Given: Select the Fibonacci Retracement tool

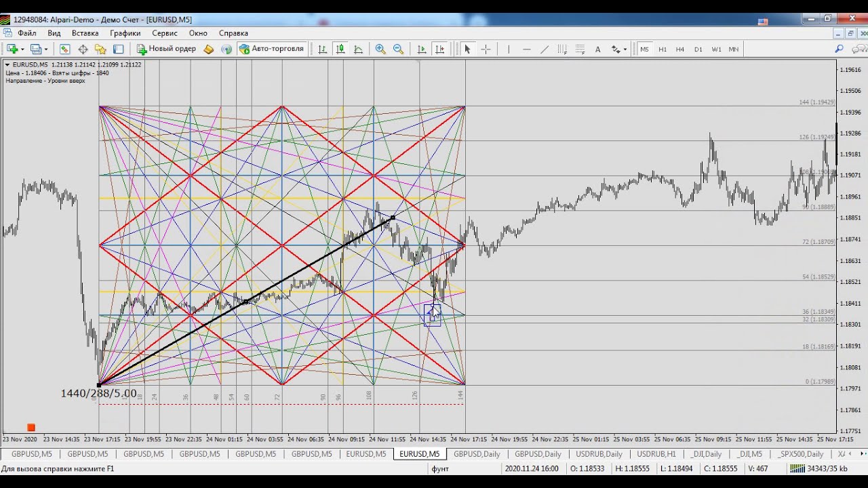Looking at the screenshot, I should (x=580, y=49).
